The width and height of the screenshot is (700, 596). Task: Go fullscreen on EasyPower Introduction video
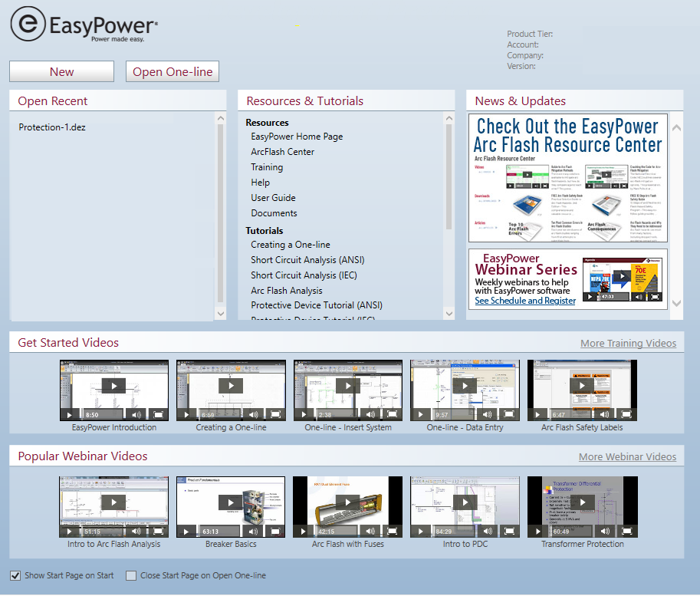[158, 415]
